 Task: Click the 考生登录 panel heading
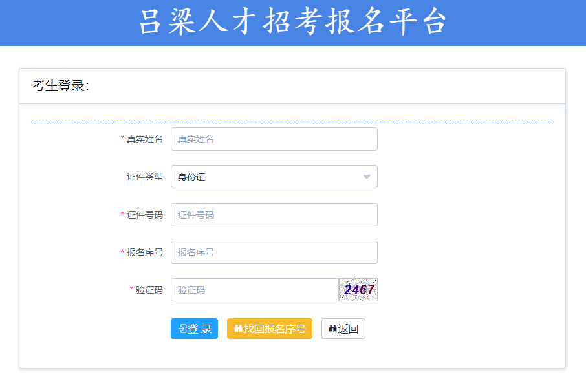point(60,86)
